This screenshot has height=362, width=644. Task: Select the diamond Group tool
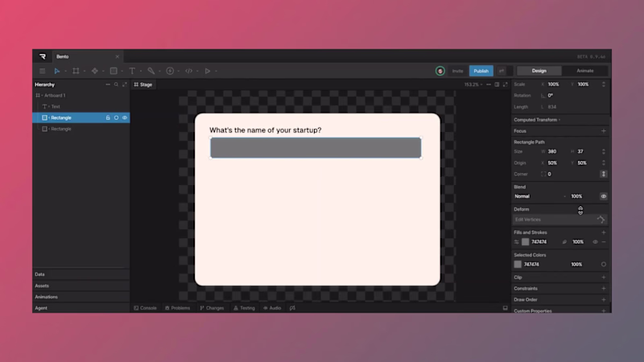tap(95, 71)
